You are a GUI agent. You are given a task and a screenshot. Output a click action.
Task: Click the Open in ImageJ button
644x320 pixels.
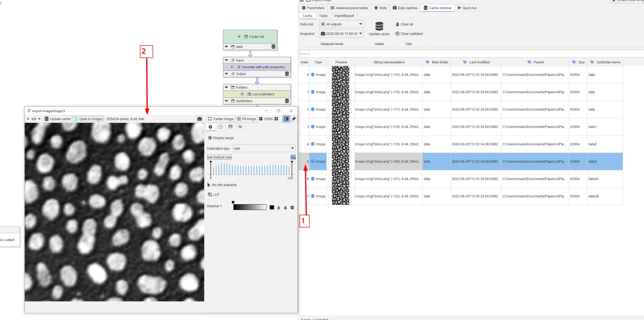[x=88, y=119]
